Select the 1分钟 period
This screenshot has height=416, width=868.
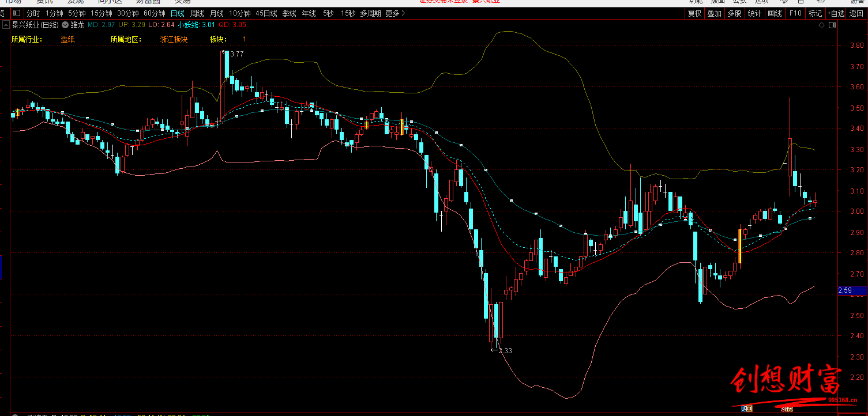(x=54, y=13)
